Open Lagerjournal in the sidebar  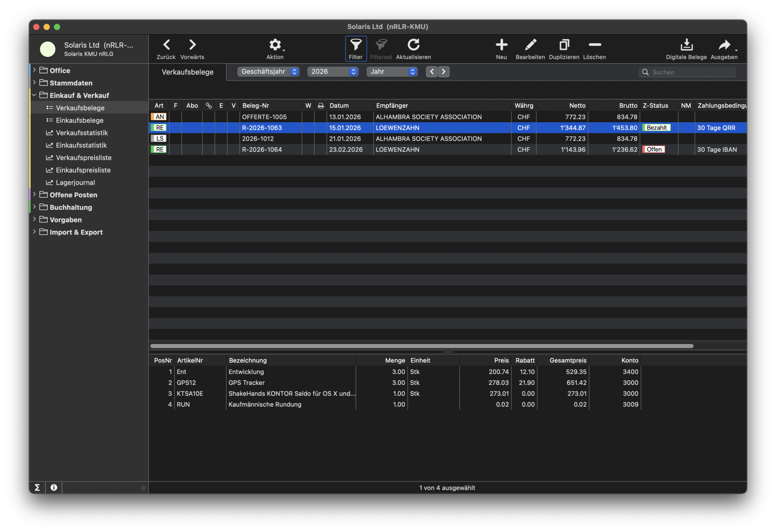pyautogui.click(x=75, y=183)
